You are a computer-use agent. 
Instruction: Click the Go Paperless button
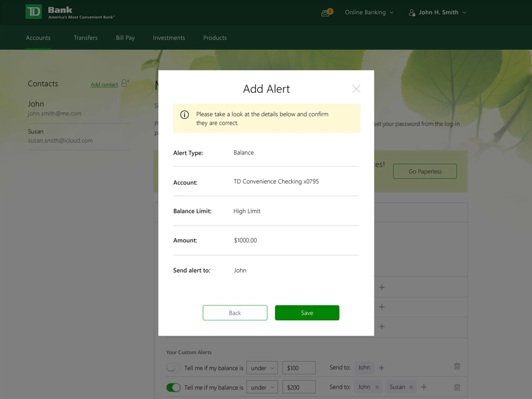[425, 171]
